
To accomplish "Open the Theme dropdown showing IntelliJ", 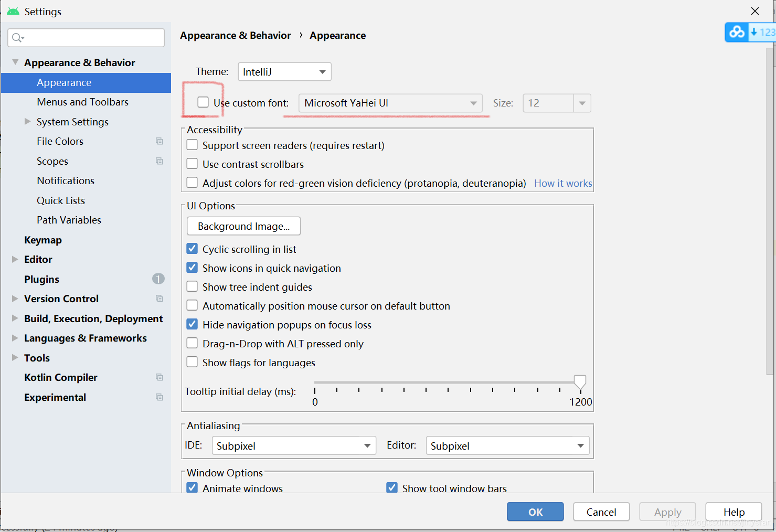I will click(284, 72).
